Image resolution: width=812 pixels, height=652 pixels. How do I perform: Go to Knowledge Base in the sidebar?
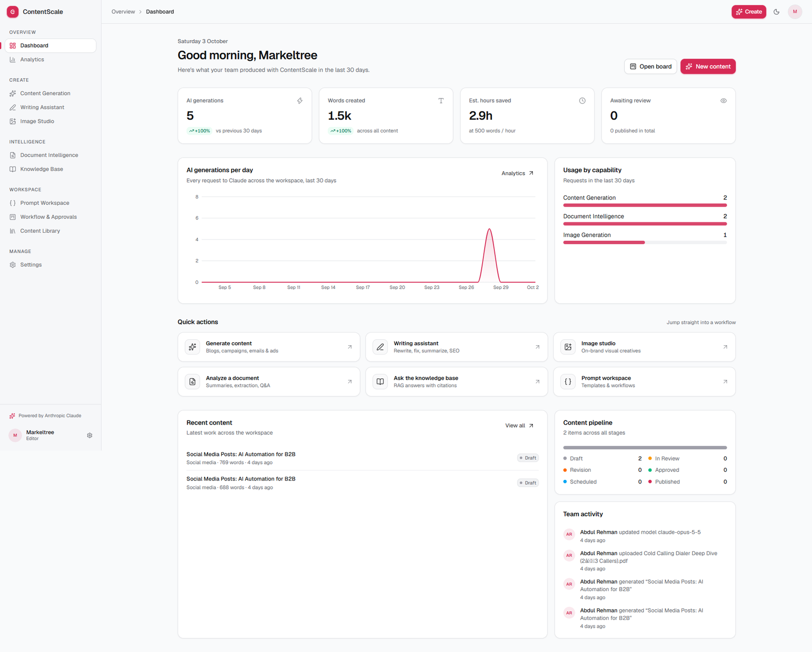coord(51,169)
